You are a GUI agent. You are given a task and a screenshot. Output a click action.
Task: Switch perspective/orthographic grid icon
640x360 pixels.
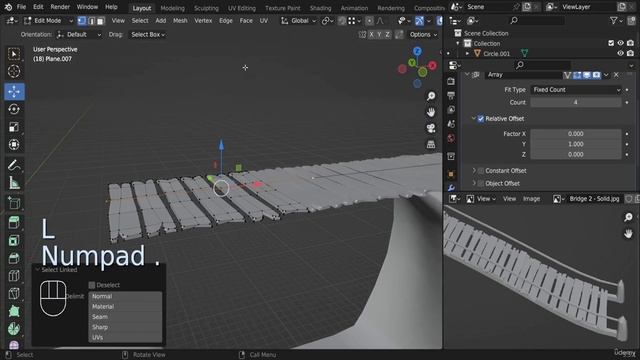tap(431, 144)
